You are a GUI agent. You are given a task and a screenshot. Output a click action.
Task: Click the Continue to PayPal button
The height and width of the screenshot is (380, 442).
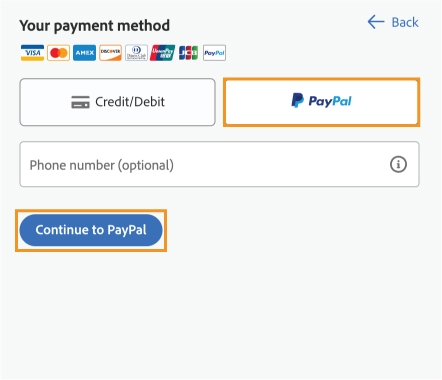pyautogui.click(x=91, y=230)
